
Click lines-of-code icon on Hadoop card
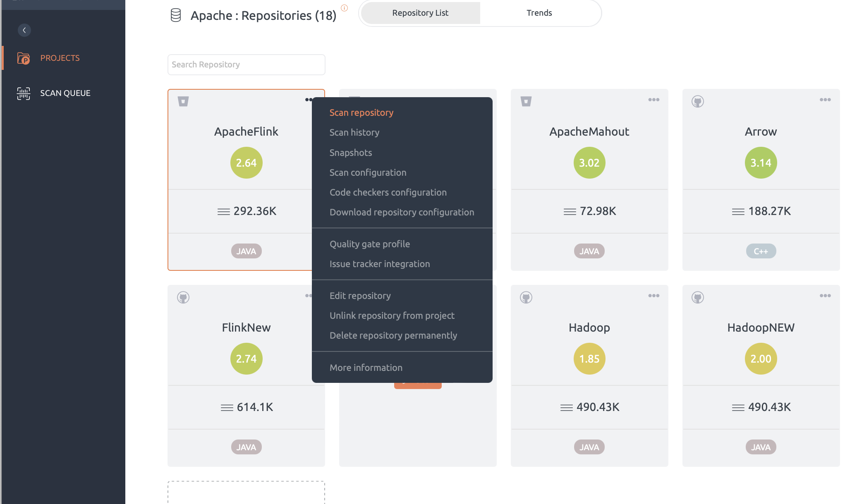click(x=567, y=408)
